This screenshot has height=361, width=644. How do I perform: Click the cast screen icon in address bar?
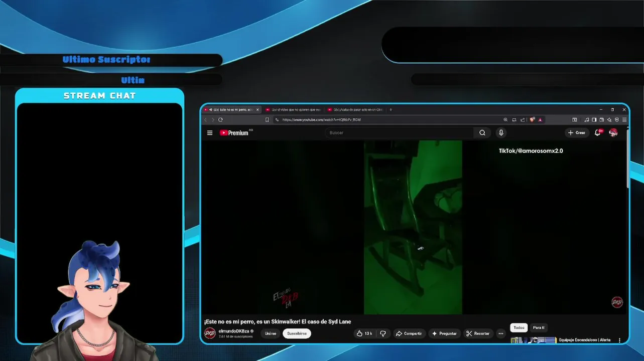click(514, 120)
